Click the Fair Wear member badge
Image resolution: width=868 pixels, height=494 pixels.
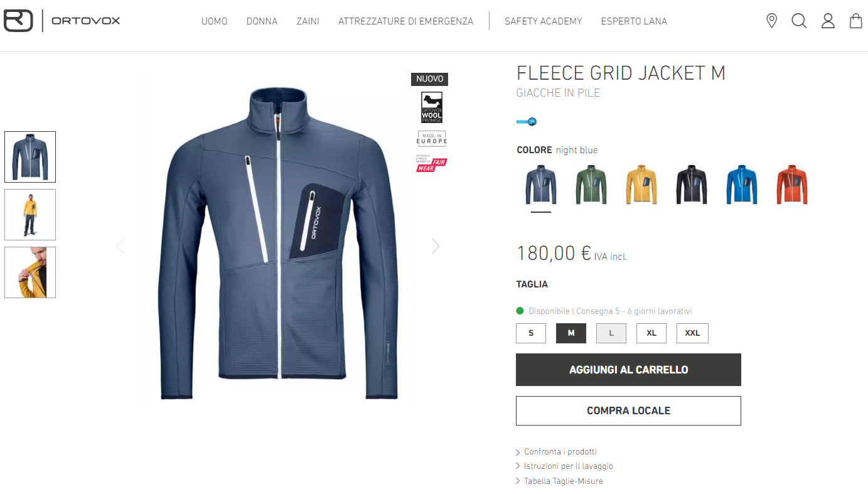click(x=431, y=163)
